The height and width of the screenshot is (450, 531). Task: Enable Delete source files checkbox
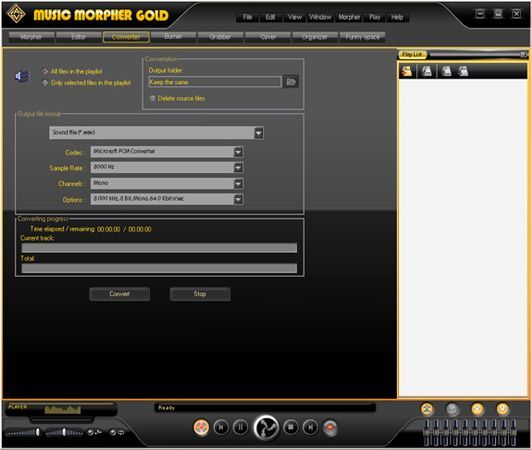pos(152,98)
